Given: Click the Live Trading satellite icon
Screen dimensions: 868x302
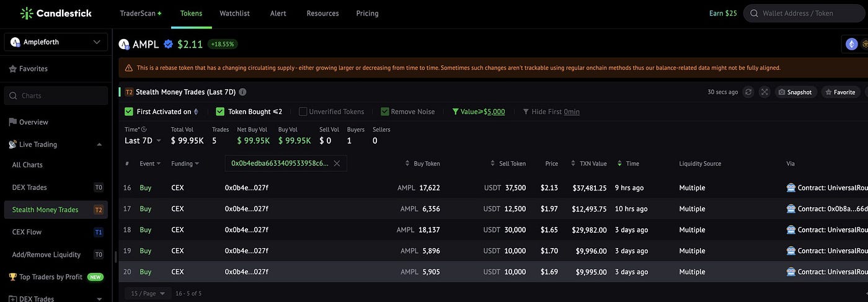Looking at the screenshot, I should click(x=12, y=144).
